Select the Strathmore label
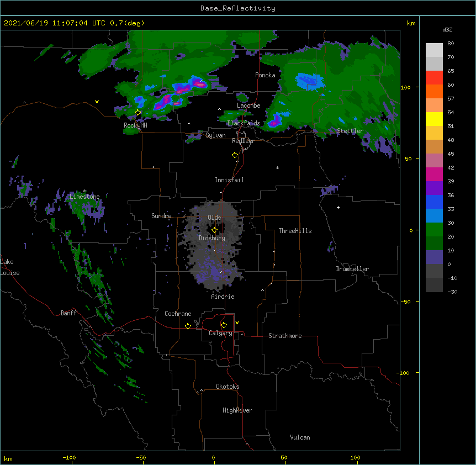The width and height of the screenshot is (476, 465). [x=285, y=336]
